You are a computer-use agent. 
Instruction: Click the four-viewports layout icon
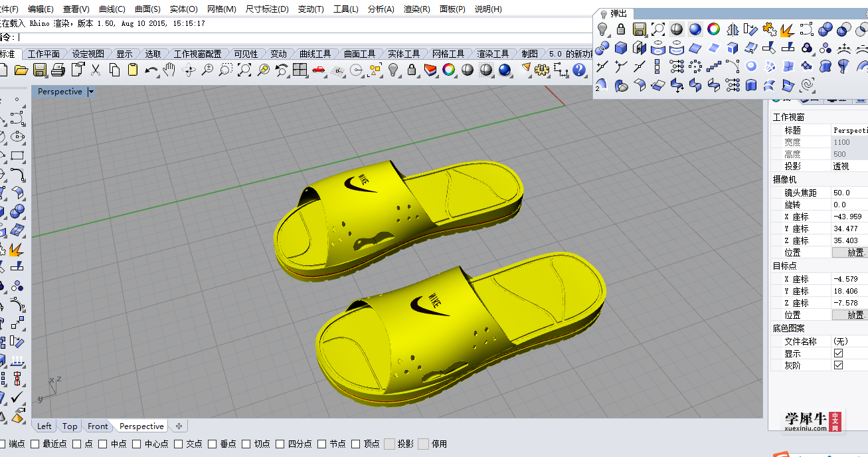point(300,70)
